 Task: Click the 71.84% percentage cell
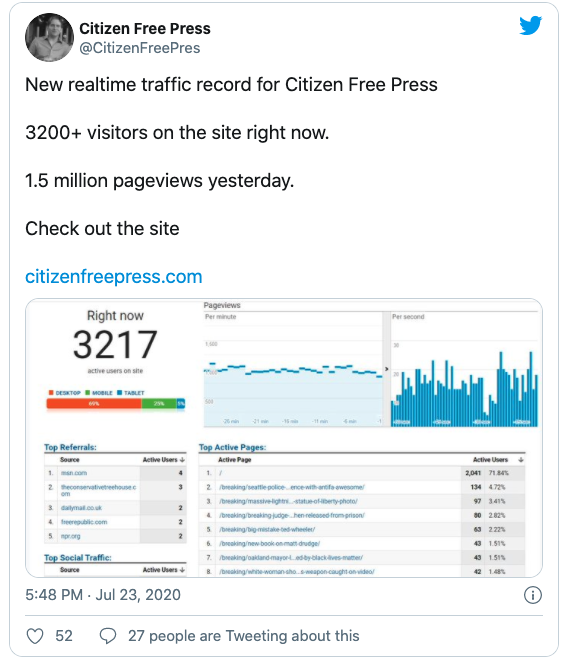499,473
